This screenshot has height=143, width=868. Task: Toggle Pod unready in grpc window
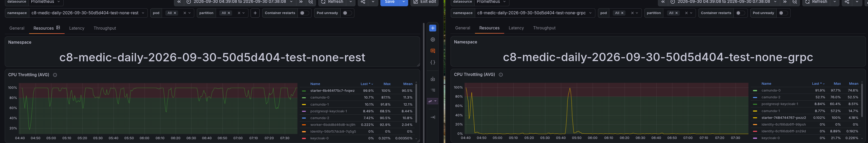(783, 13)
